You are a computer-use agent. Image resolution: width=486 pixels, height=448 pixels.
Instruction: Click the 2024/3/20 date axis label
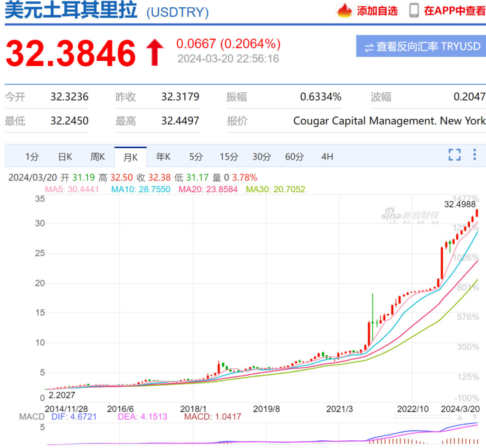pos(460,409)
